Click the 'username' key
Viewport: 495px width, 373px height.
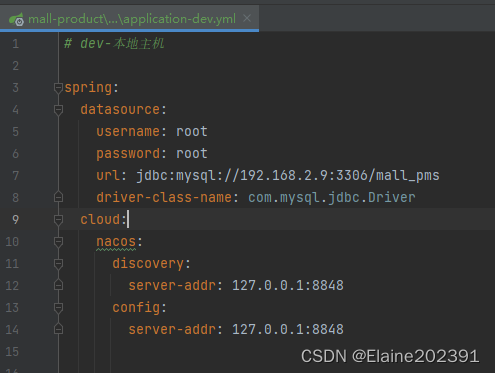[x=128, y=131]
